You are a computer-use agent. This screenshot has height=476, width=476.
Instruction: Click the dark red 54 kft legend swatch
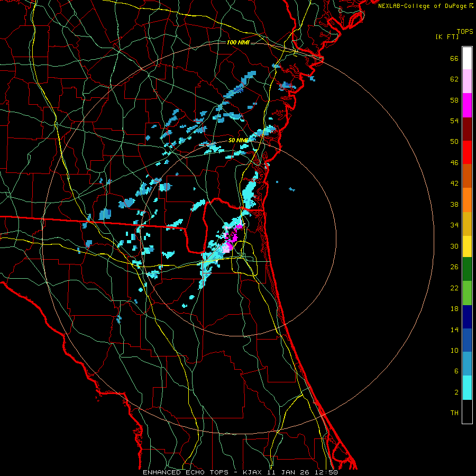(467, 129)
